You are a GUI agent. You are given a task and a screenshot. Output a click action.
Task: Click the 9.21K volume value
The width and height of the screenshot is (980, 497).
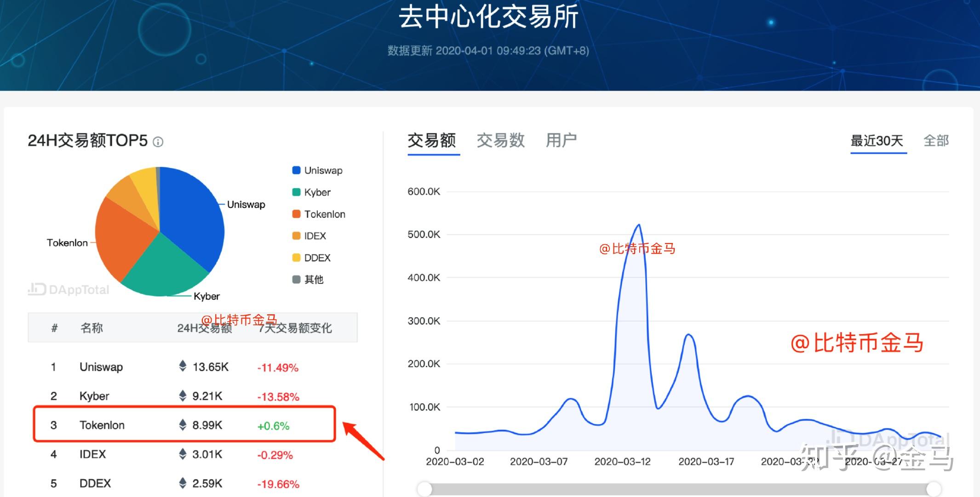pyautogui.click(x=207, y=396)
